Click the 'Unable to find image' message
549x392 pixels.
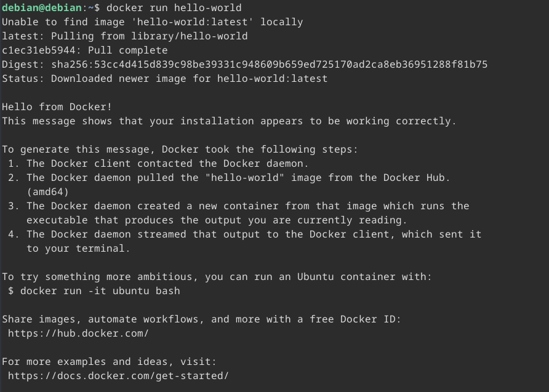(152, 22)
